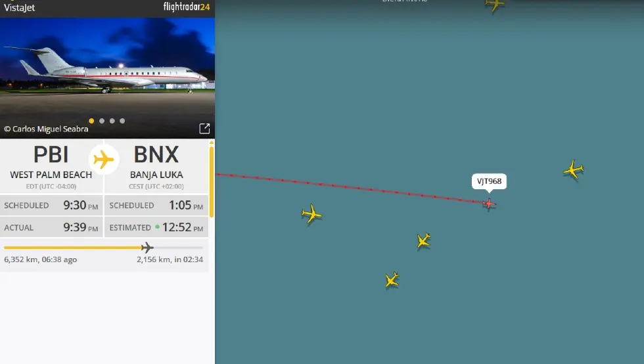This screenshot has height=364, width=644.
Task: Click the Carlos Miguel Seabra photo credit
Action: tap(46, 129)
